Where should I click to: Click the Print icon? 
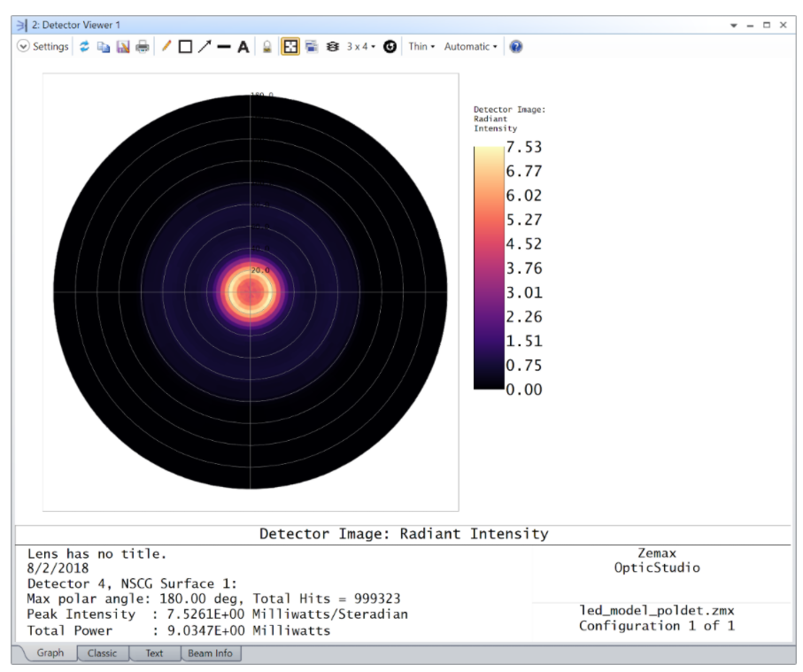point(143,47)
